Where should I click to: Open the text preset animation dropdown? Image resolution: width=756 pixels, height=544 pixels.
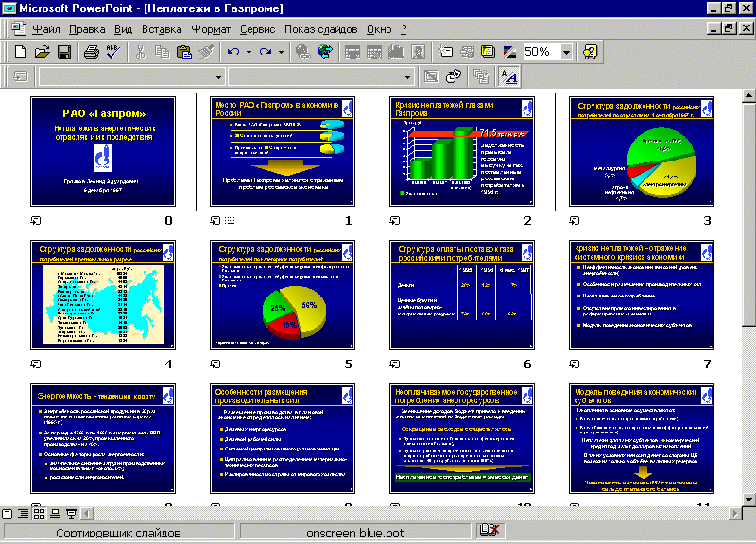(407, 76)
